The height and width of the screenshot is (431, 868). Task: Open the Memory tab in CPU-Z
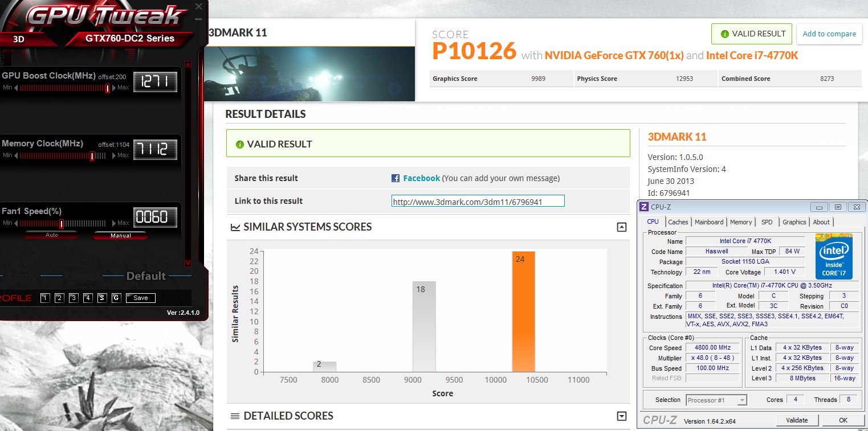click(x=741, y=222)
